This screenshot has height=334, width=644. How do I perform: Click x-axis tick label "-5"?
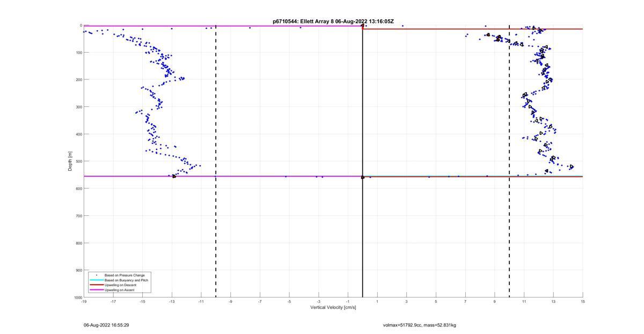point(289,301)
